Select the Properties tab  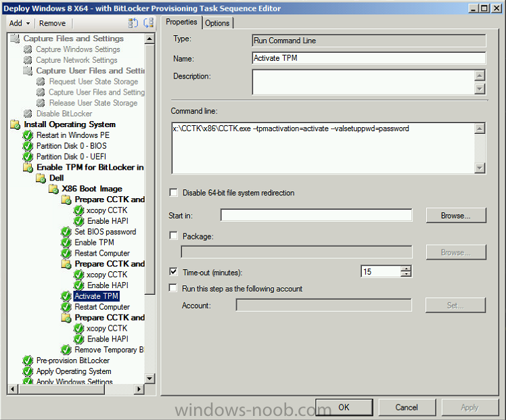[181, 22]
